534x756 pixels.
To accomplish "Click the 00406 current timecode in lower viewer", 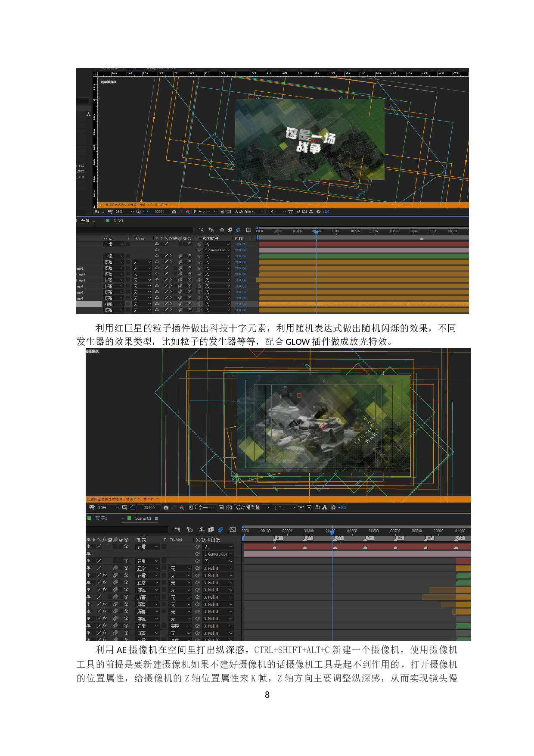I will [x=149, y=508].
